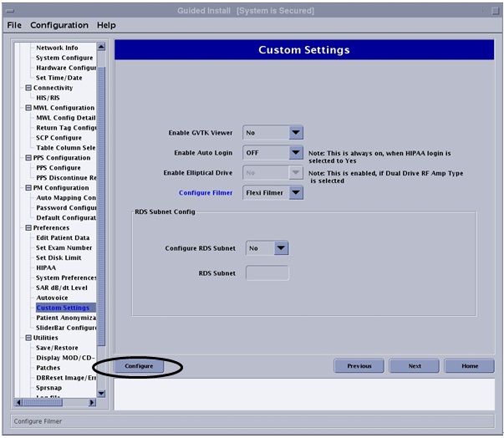Viewport: 504px width, 438px height.
Task: Select Set Time/Date in the tree
Action: pos(59,78)
